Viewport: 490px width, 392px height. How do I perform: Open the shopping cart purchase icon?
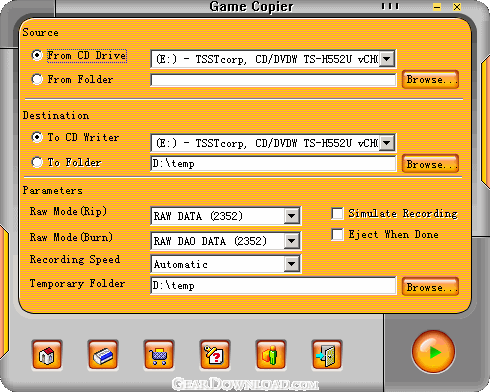159,355
